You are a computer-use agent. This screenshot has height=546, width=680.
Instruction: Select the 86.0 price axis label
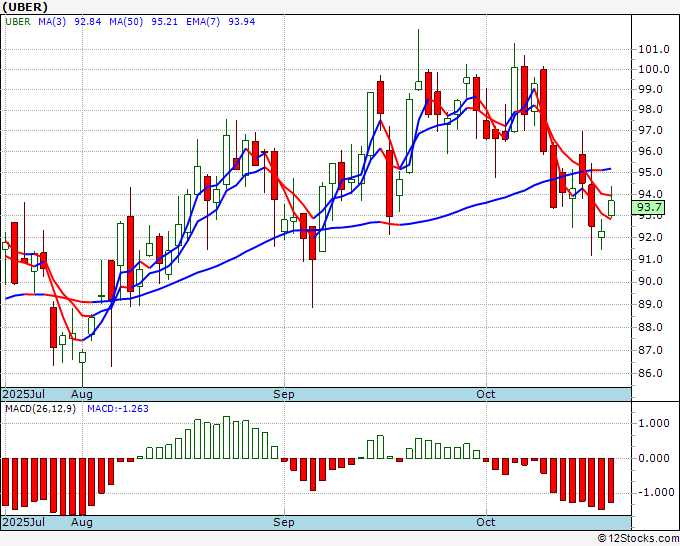pyautogui.click(x=650, y=373)
